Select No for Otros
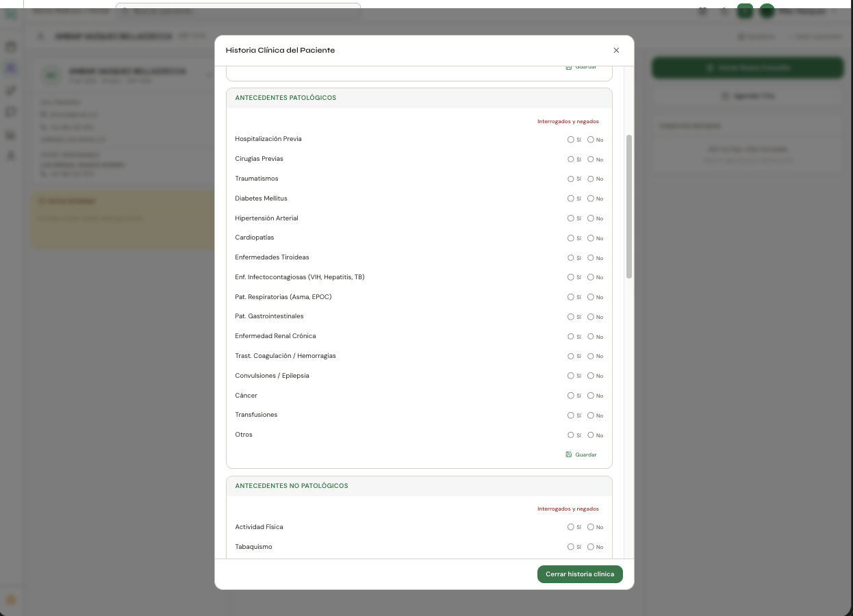The image size is (853, 616). tap(590, 435)
